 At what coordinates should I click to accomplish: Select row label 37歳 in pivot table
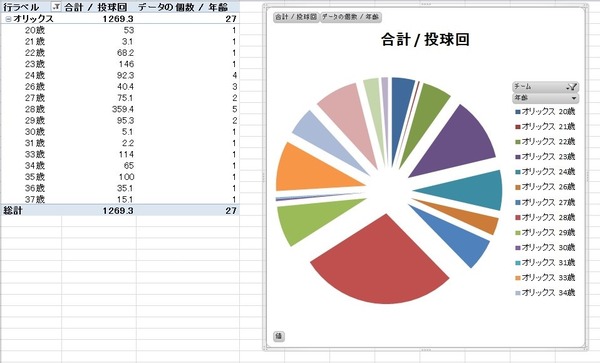(35, 199)
